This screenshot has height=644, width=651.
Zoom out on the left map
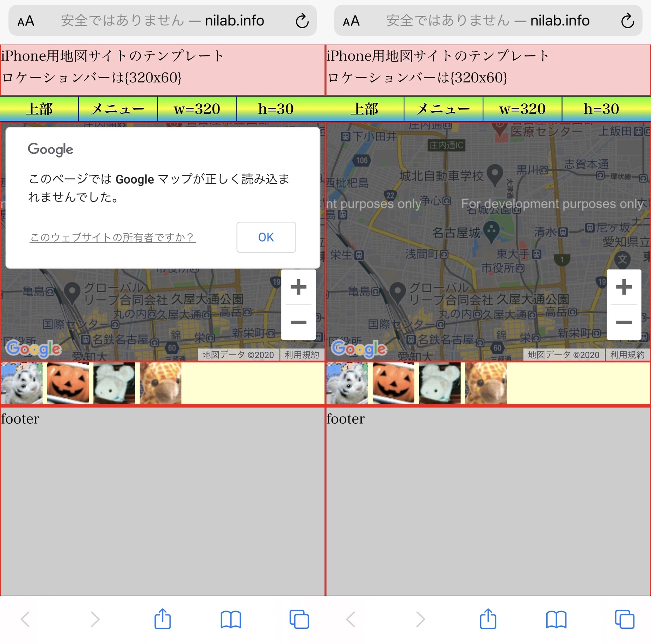coord(298,322)
